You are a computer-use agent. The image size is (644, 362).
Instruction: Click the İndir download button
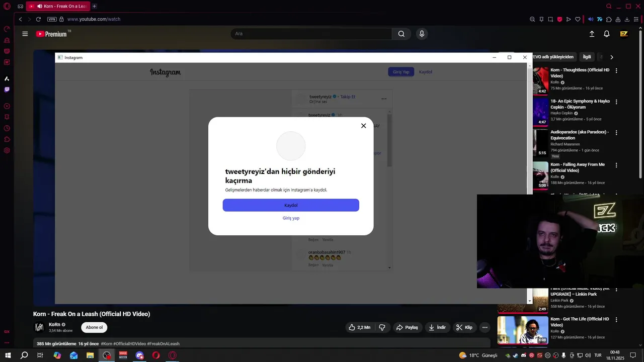437,327
